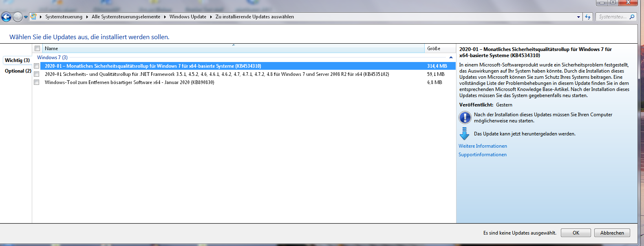Click the 6,8 MB size value
The height and width of the screenshot is (246, 644).
tap(434, 82)
